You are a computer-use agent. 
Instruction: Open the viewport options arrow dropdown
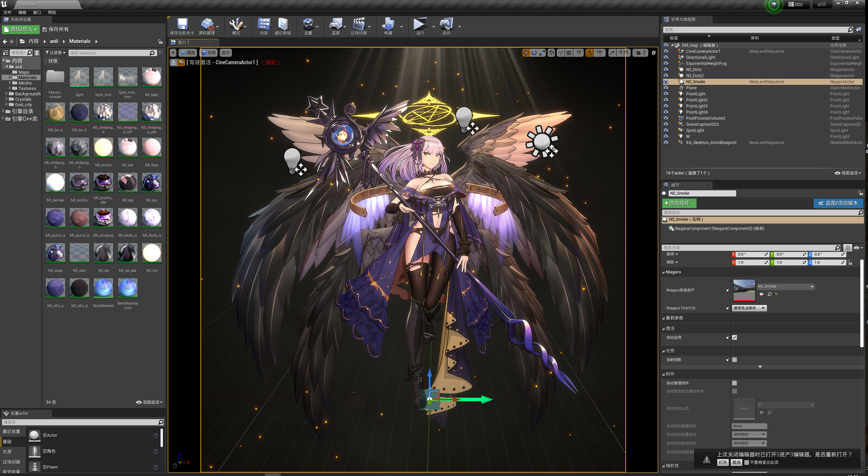(173, 53)
